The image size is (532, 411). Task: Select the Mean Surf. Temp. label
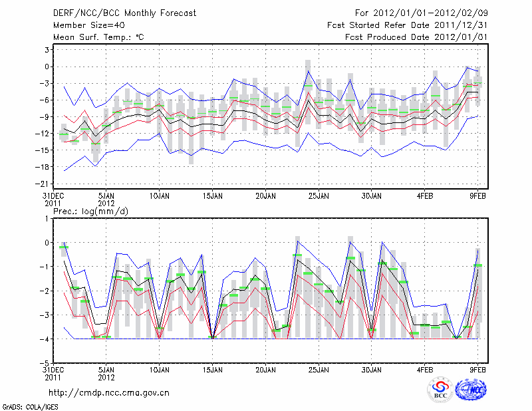click(x=98, y=37)
